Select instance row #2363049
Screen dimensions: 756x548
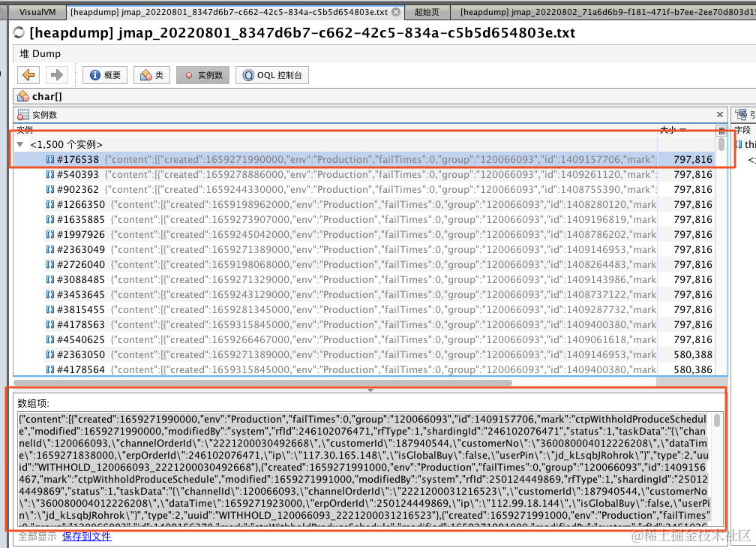[x=364, y=249]
